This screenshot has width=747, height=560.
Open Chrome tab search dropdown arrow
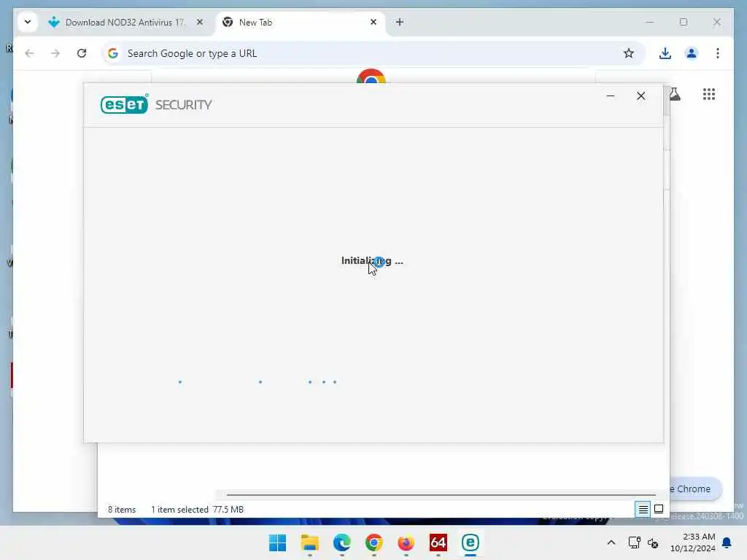tap(28, 22)
